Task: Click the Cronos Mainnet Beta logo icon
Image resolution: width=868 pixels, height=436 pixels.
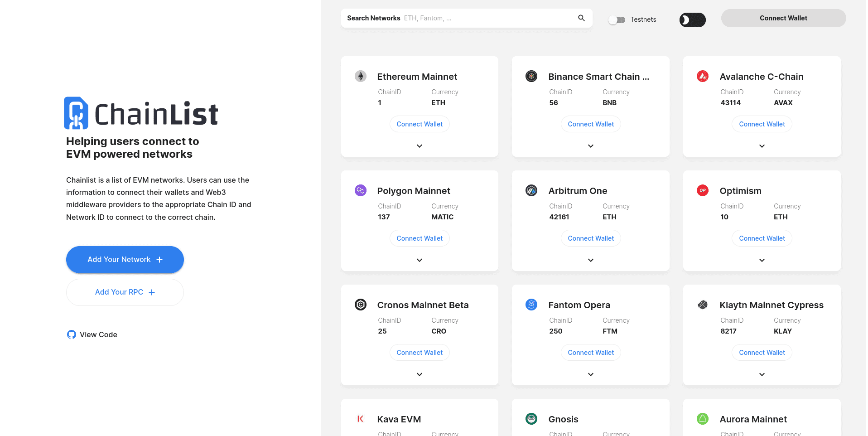Action: [361, 305]
